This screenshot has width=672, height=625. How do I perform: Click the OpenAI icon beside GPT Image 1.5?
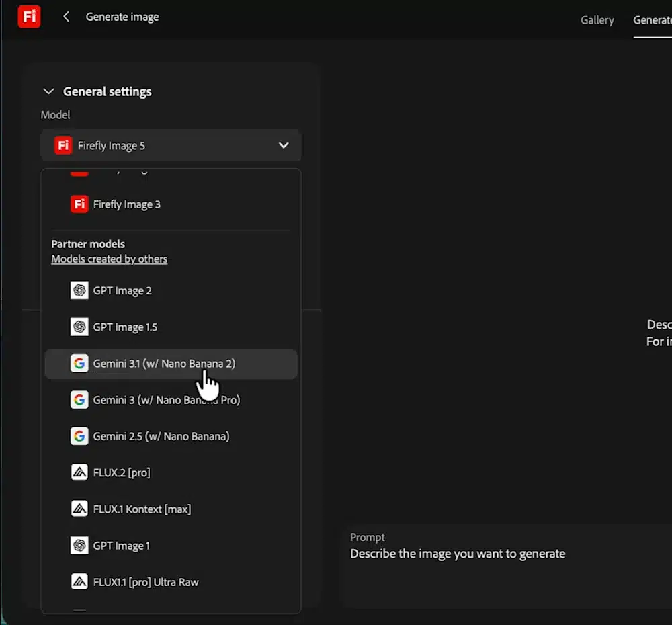[79, 327]
